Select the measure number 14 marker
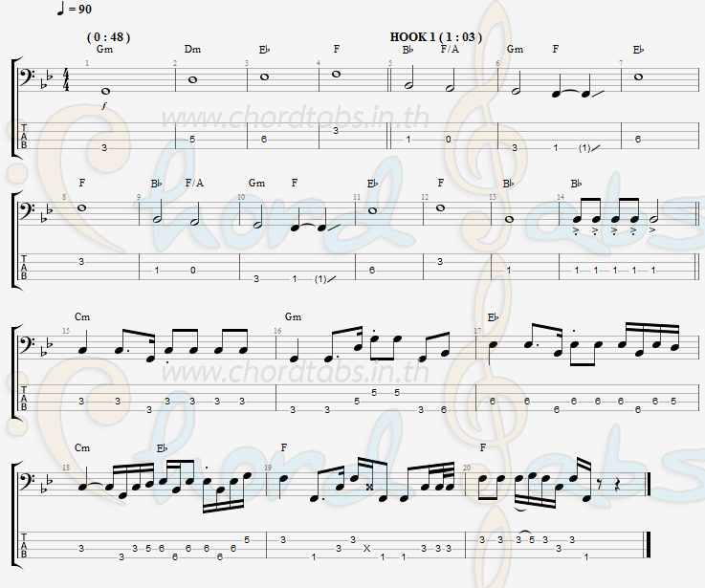705x588 pixels. point(561,197)
